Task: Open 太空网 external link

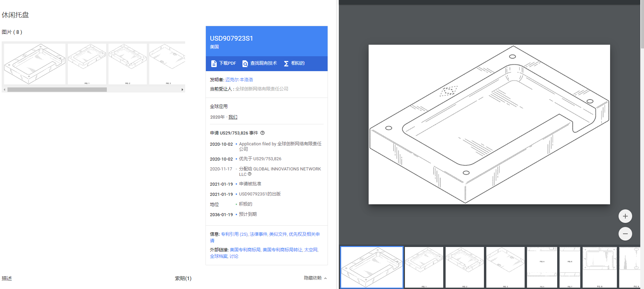Action: 311,250
